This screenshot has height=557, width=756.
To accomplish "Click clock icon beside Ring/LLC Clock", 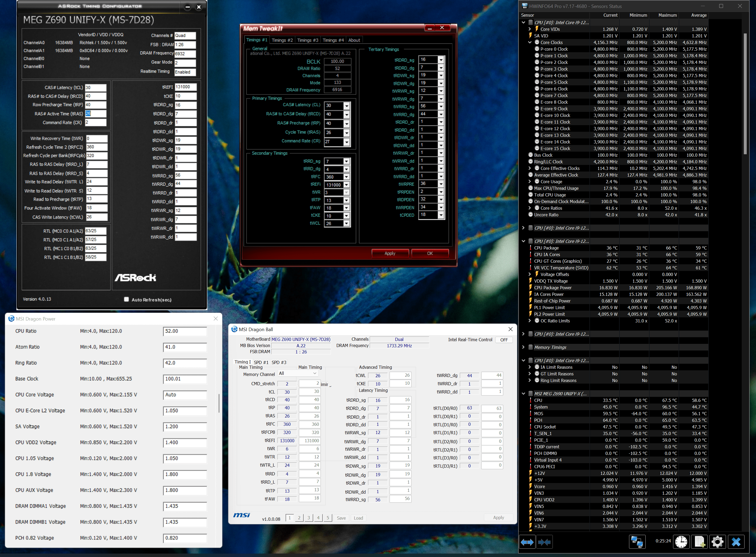I will tap(530, 161).
